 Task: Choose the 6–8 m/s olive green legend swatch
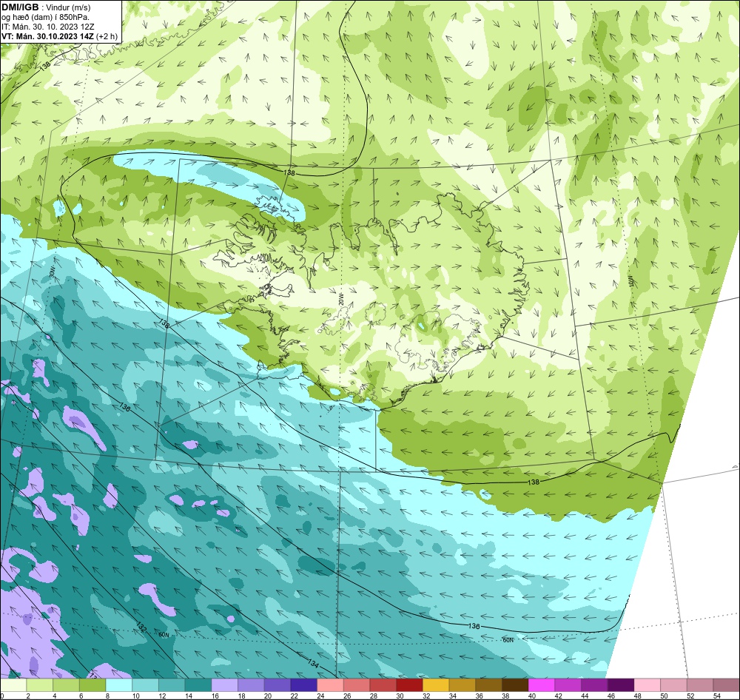tap(92, 685)
